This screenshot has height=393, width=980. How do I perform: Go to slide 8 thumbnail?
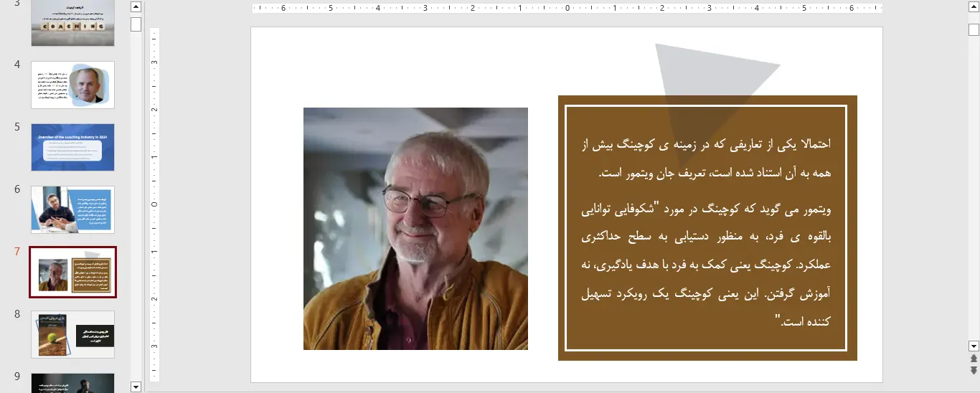click(x=72, y=334)
